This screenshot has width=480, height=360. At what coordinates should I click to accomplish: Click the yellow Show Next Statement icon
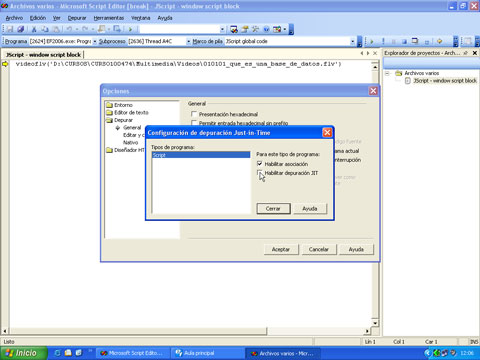(x=440, y=41)
